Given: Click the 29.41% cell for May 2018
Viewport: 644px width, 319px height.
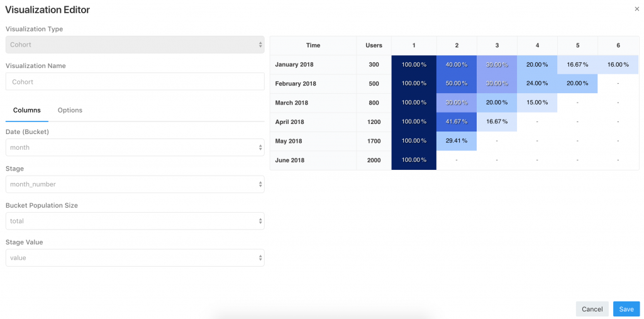Looking at the screenshot, I should tap(457, 141).
